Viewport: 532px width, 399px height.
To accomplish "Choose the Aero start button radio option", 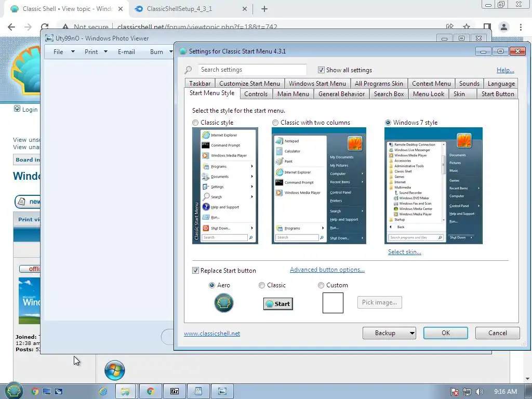I will pos(212,285).
